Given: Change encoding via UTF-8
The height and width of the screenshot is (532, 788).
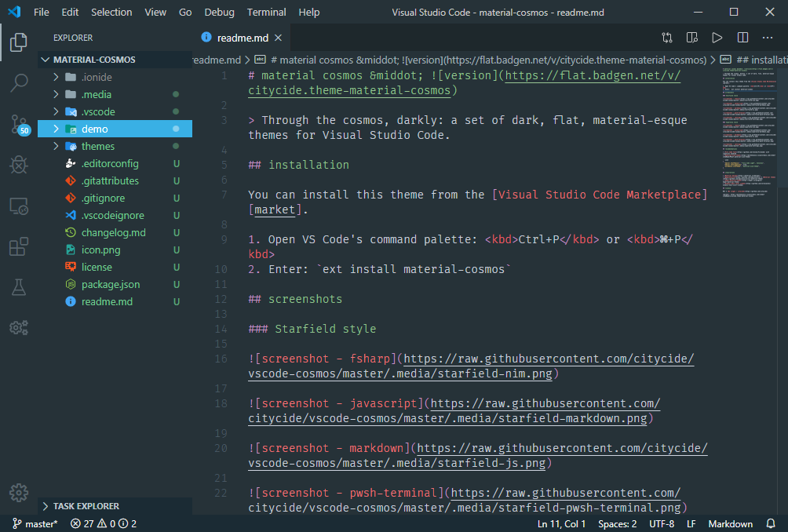Looking at the screenshot, I should [662, 524].
